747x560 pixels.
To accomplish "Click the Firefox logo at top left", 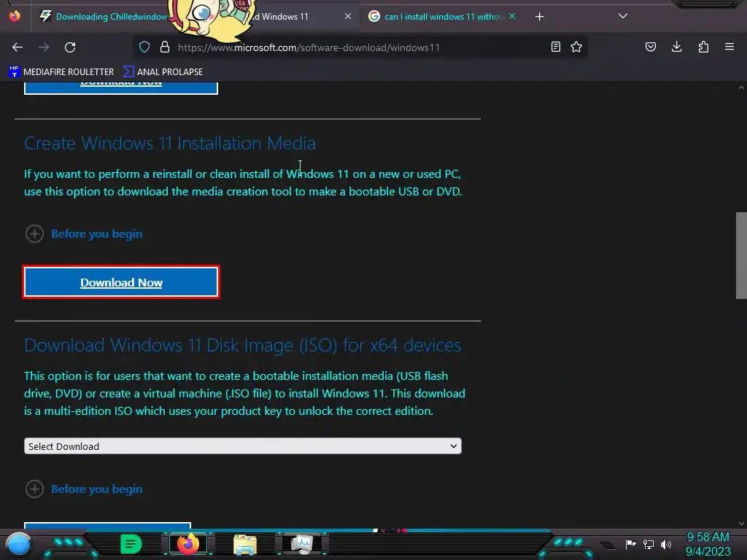I will point(15,16).
